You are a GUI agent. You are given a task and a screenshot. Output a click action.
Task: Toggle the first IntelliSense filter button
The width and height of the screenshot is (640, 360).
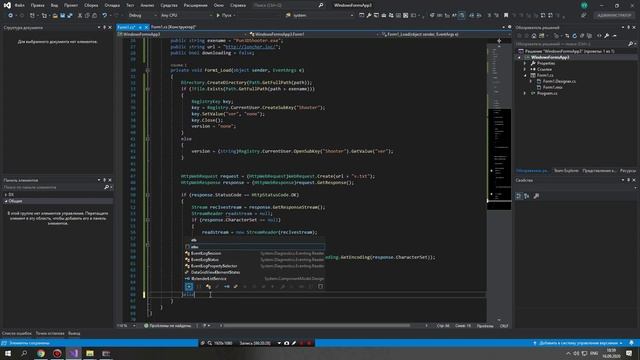189,287
